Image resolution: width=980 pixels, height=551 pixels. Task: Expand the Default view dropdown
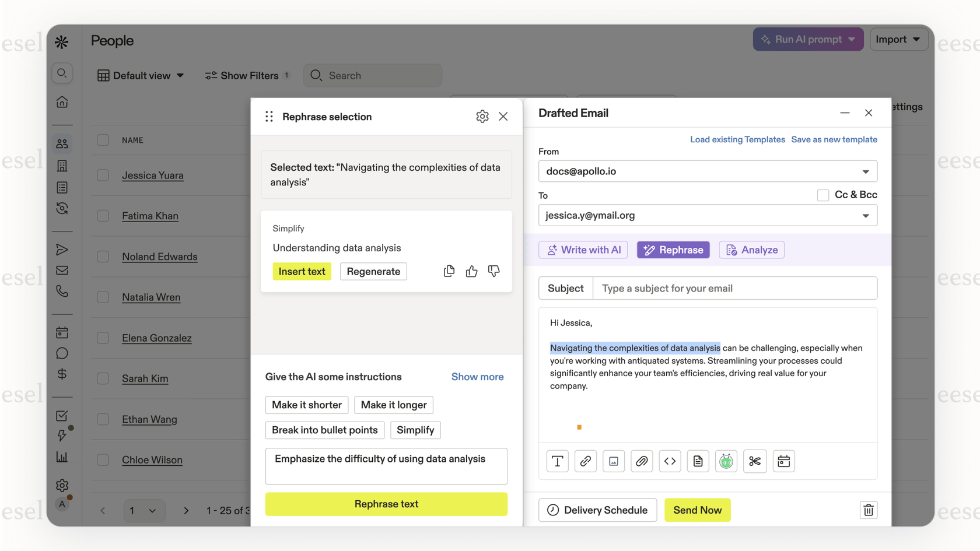141,75
